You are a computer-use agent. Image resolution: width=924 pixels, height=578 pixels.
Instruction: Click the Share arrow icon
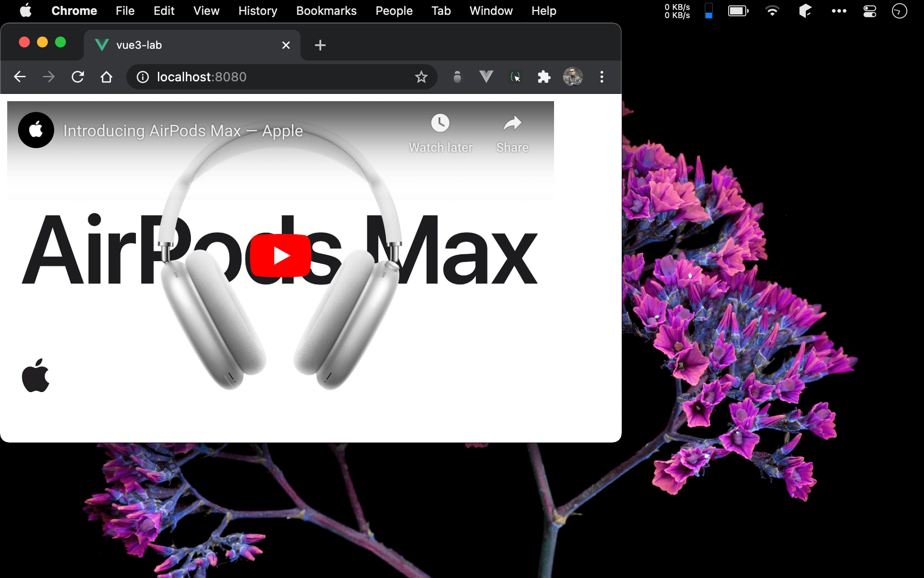pyautogui.click(x=512, y=123)
